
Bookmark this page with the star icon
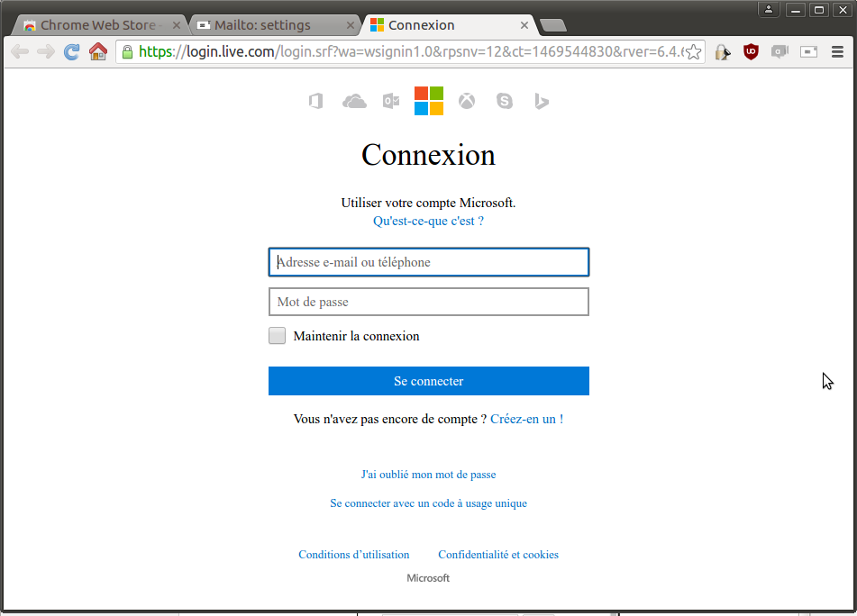(692, 51)
